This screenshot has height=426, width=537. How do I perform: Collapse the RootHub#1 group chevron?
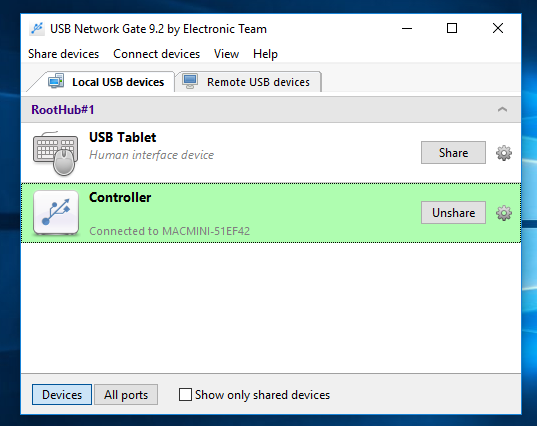[x=502, y=110]
